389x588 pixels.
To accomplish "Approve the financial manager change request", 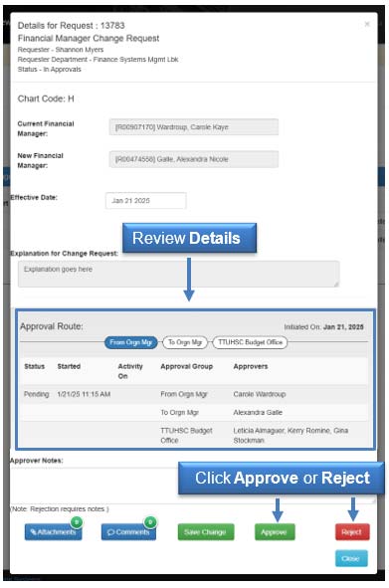I will click(275, 531).
